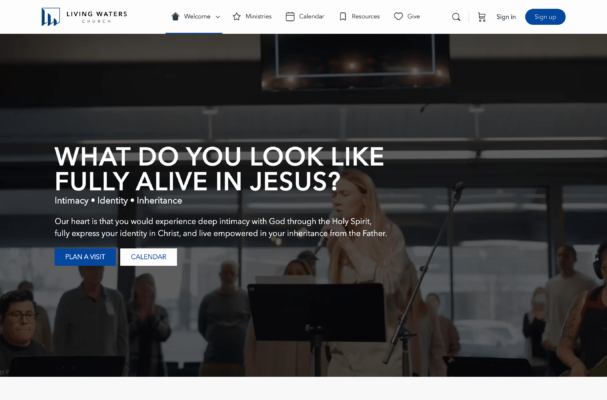Go to the Ministries menu item
The height and width of the screenshot is (400, 607).
tap(259, 17)
